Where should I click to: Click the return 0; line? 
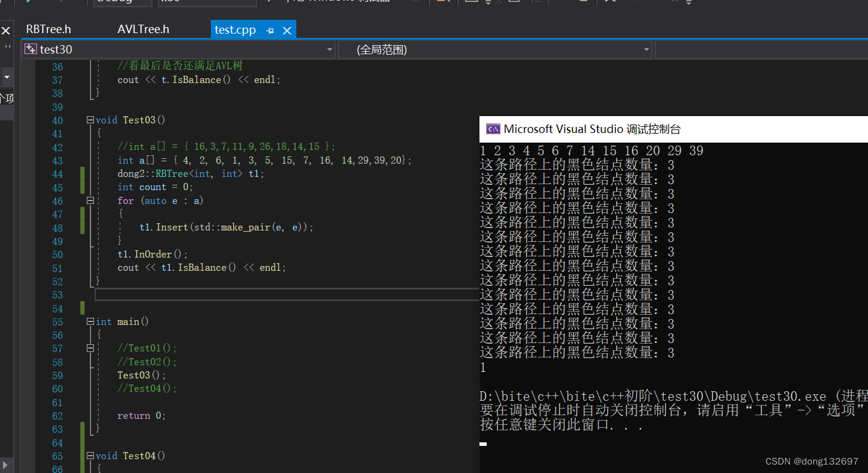(x=142, y=415)
